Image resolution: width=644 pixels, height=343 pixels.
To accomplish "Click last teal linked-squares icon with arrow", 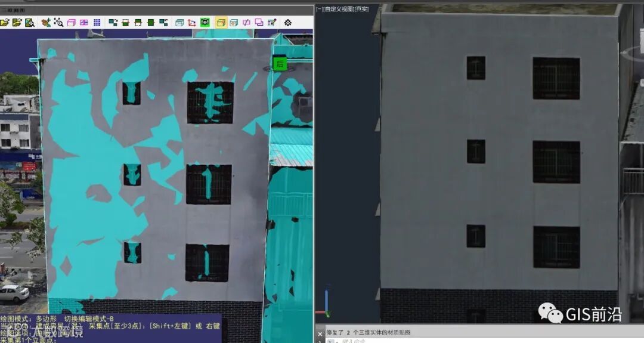I will (163, 23).
